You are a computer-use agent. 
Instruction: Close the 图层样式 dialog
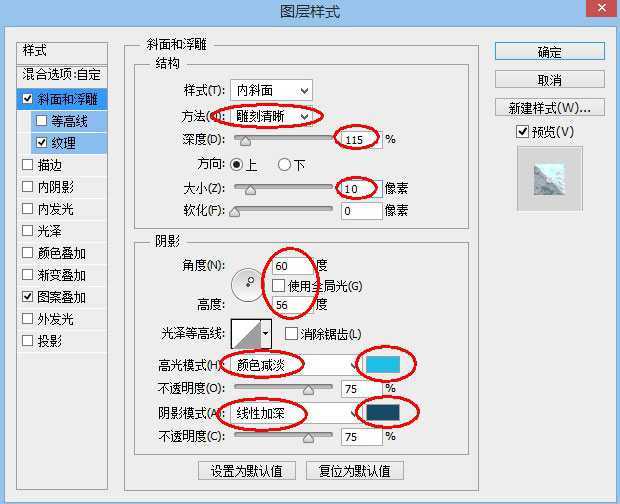pos(602,8)
